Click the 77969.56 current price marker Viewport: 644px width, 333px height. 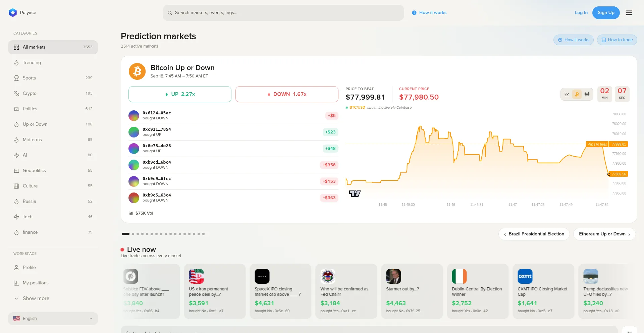point(619,174)
